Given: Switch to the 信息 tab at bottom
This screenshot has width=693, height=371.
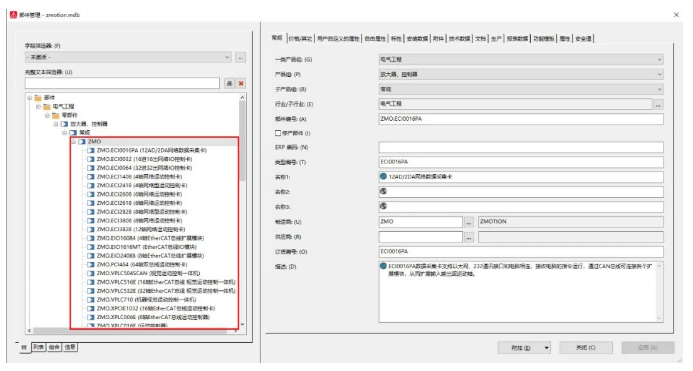Looking at the screenshot, I should click(70, 348).
